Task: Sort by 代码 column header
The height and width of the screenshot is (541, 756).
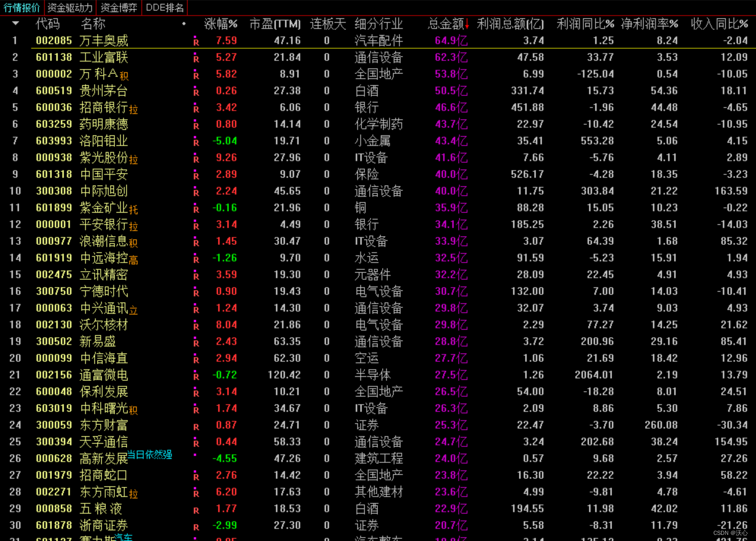Action: click(x=48, y=24)
